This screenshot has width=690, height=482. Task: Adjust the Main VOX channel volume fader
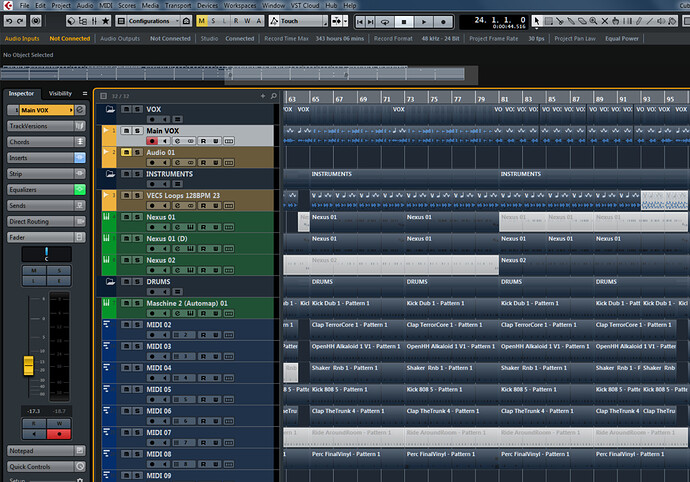29,366
